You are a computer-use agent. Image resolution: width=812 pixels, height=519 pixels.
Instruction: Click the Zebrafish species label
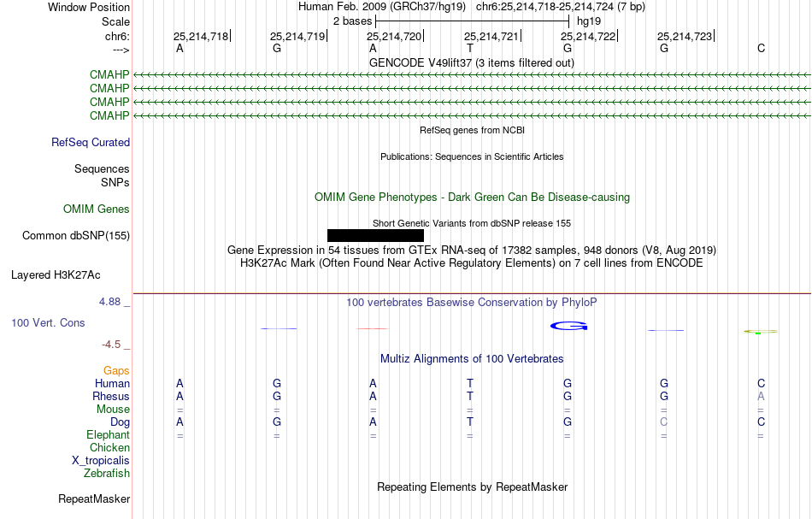pos(107,474)
